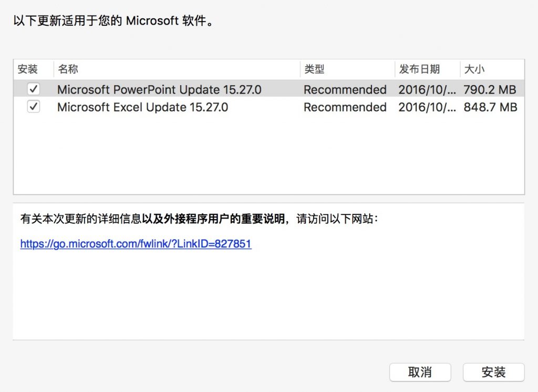Uncheck the Microsoft PowerPoint Update checkbox
The image size is (538, 392).
pyautogui.click(x=33, y=89)
